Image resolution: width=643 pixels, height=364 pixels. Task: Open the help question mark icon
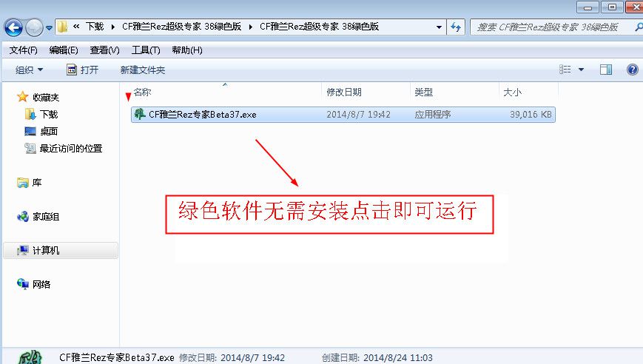[633, 70]
